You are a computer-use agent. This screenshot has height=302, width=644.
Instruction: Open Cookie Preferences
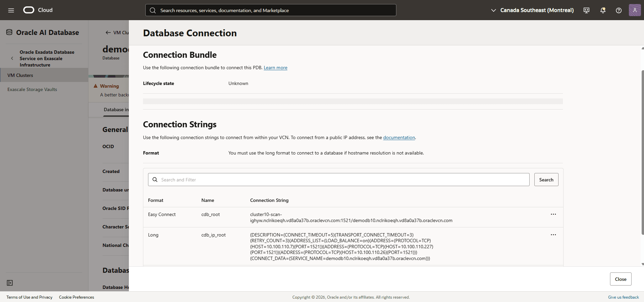pos(76,297)
